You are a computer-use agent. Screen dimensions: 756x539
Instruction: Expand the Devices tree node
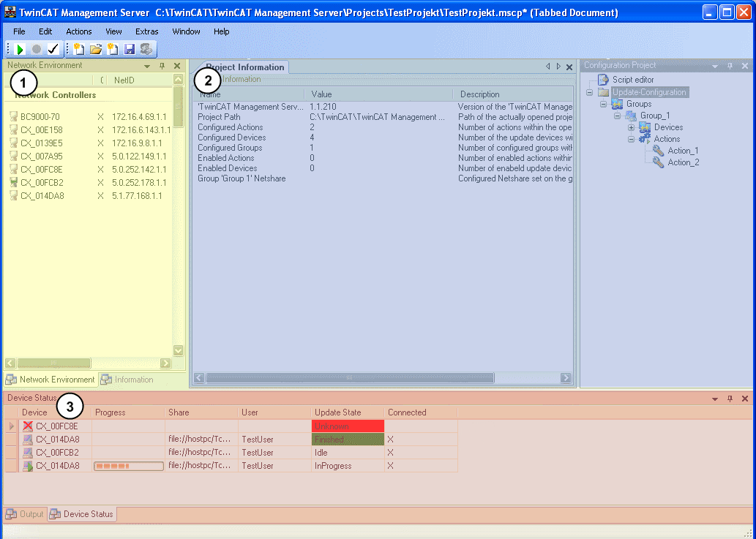(631, 128)
